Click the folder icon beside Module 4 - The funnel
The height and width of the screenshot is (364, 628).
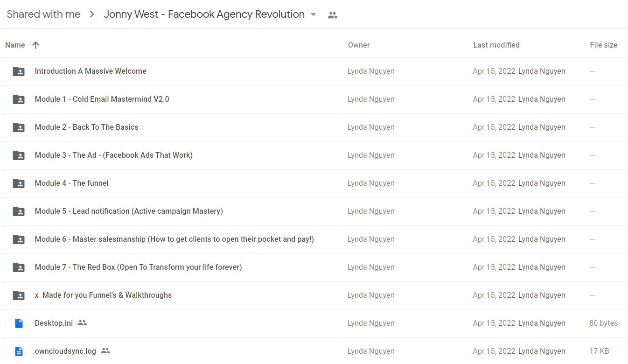point(19,183)
